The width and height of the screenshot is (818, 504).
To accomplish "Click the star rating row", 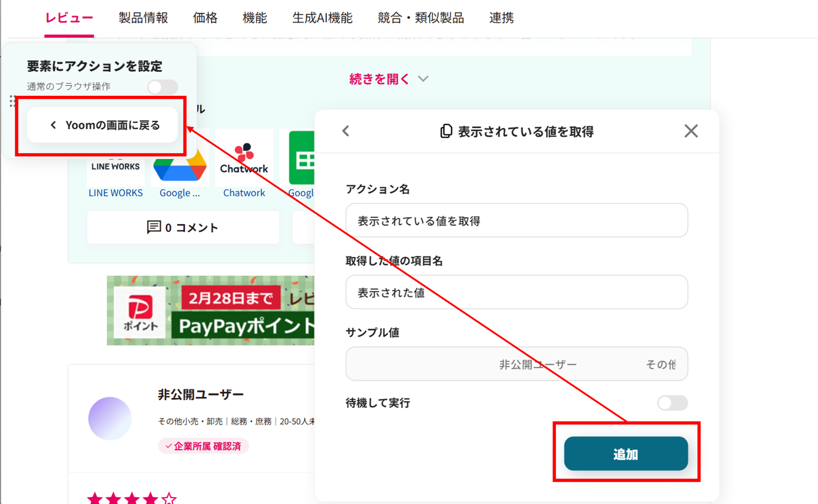I will (132, 498).
